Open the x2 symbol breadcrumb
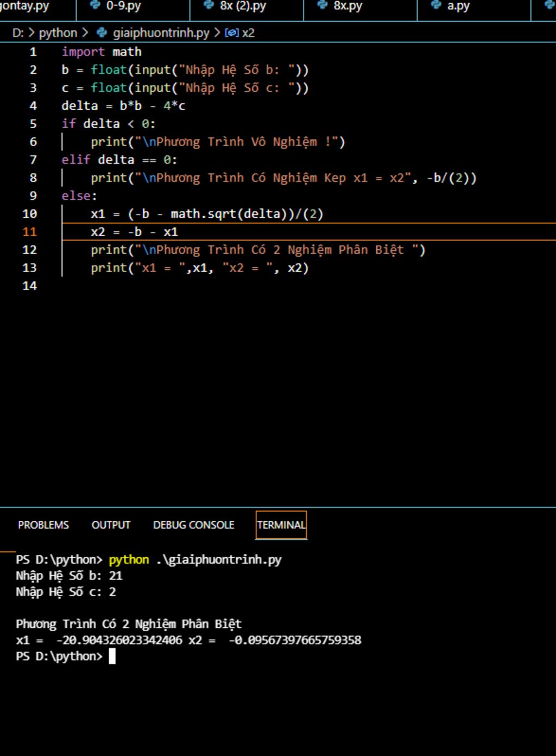Image resolution: width=556 pixels, height=756 pixels. tap(248, 33)
